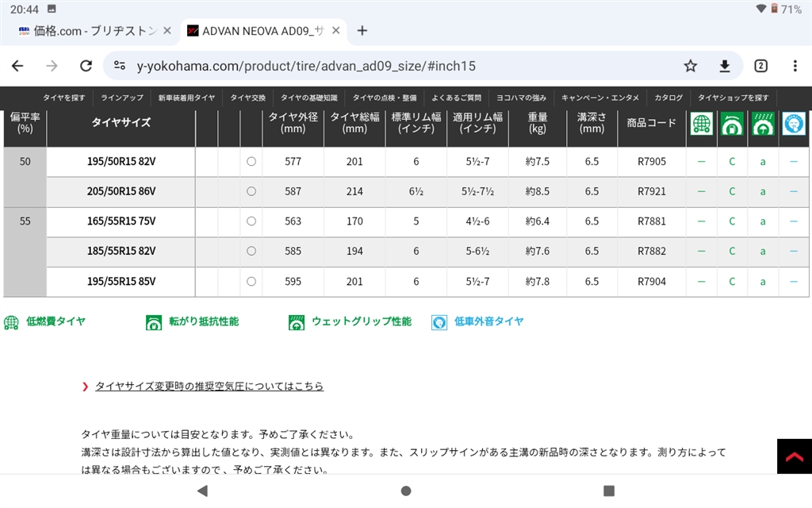Tap the download icon in toolbar
This screenshot has height=508, width=812.
click(725, 66)
